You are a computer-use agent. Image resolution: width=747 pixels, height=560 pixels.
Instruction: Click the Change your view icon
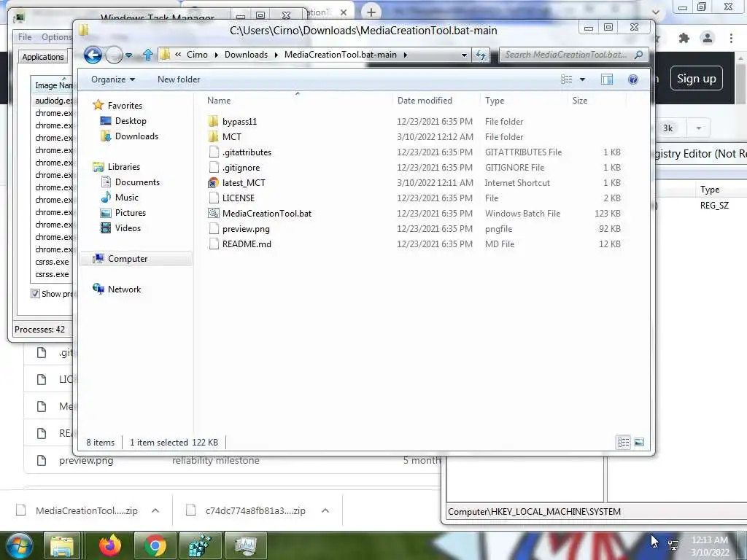point(566,79)
